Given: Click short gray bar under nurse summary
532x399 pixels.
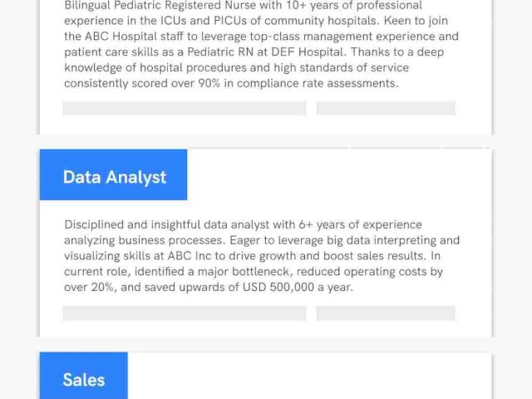Looking at the screenshot, I should pos(385,108).
